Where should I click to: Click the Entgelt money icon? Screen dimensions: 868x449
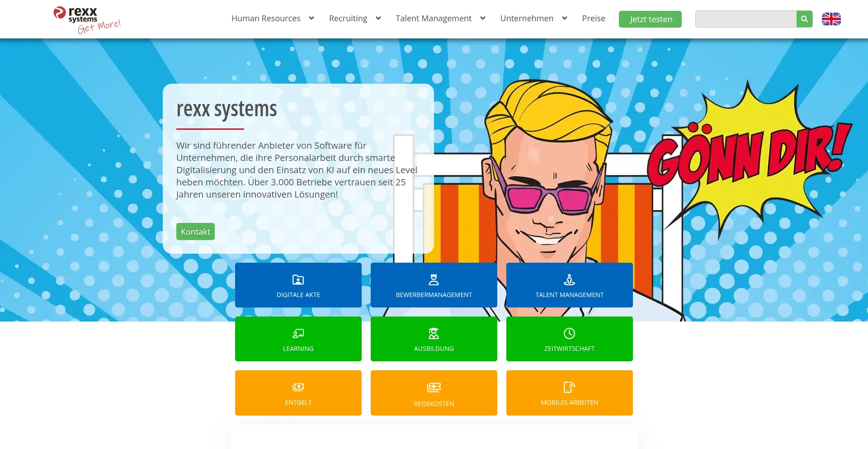[298, 388]
